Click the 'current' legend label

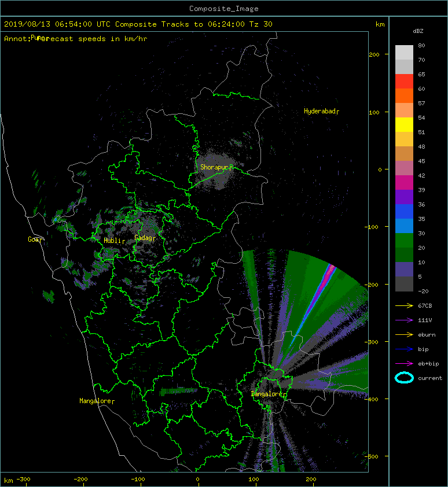430,378
